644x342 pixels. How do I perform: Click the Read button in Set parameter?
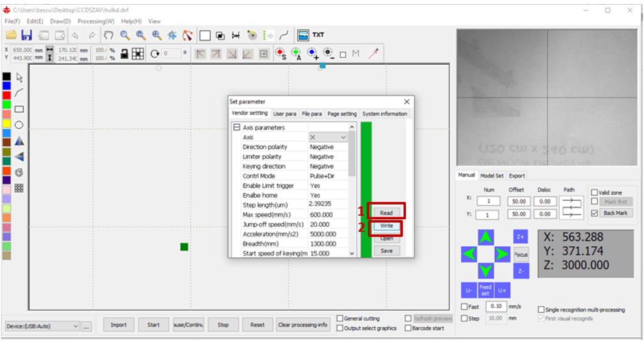click(x=387, y=213)
